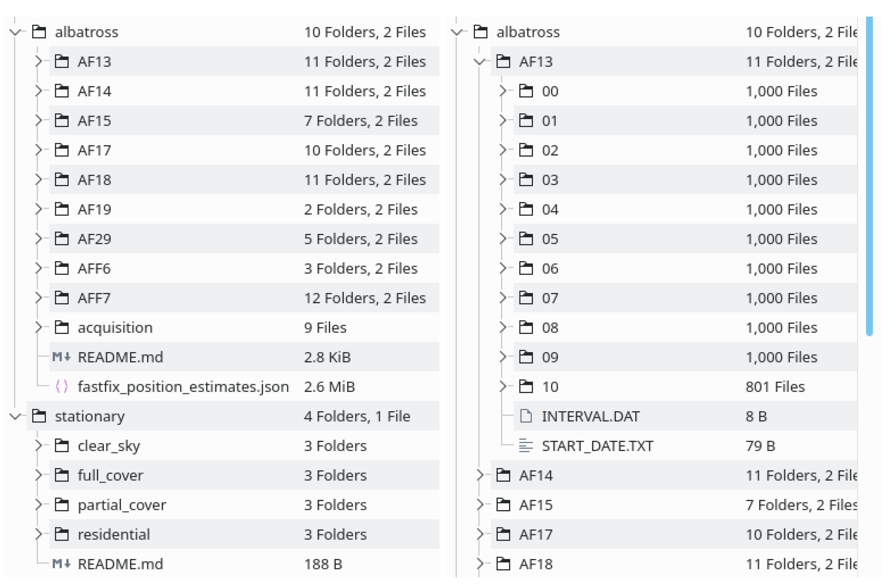Click the stationary folder icon
Viewport: 883px width, 588px height.
39,416
